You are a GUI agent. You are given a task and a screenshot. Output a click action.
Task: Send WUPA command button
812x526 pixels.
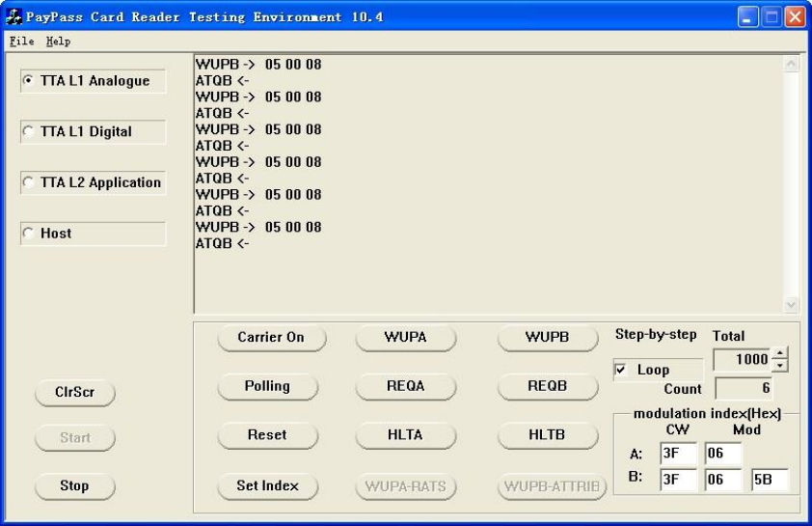pyautogui.click(x=405, y=338)
